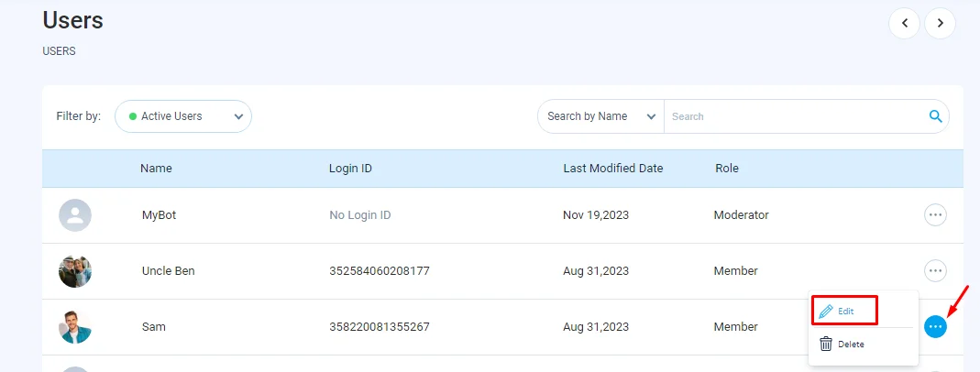The image size is (980, 372).
Task: Click MyBot's default avatar icon
Action: click(x=75, y=215)
